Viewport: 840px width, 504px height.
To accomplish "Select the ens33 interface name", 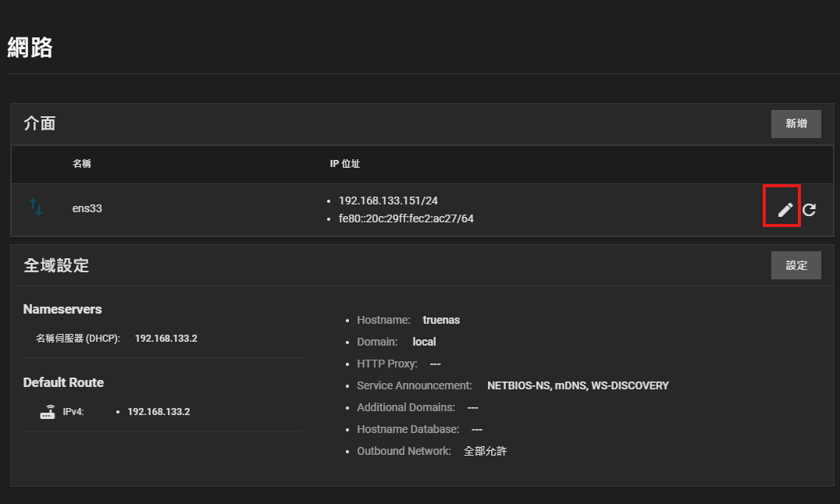I will tap(87, 208).
